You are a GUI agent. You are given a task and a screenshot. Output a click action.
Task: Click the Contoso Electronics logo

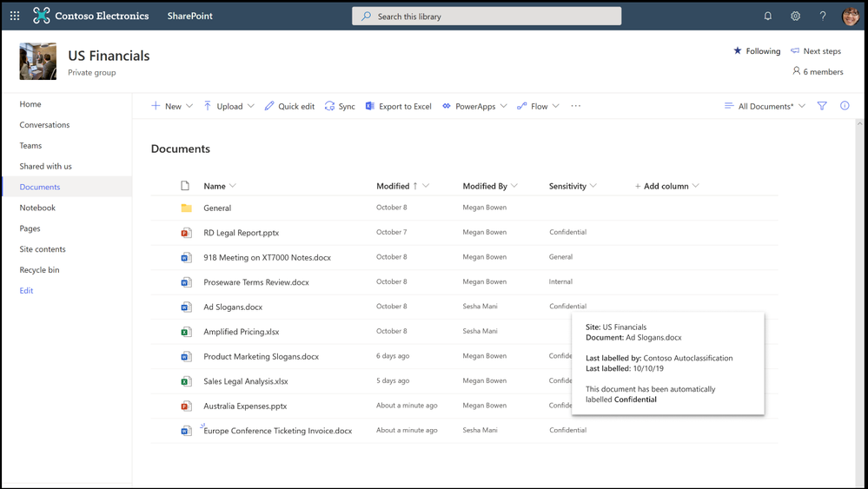[42, 16]
